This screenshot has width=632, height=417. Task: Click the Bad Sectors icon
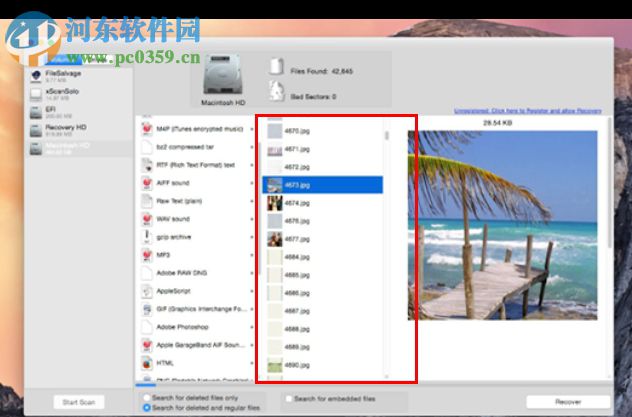tap(276, 91)
